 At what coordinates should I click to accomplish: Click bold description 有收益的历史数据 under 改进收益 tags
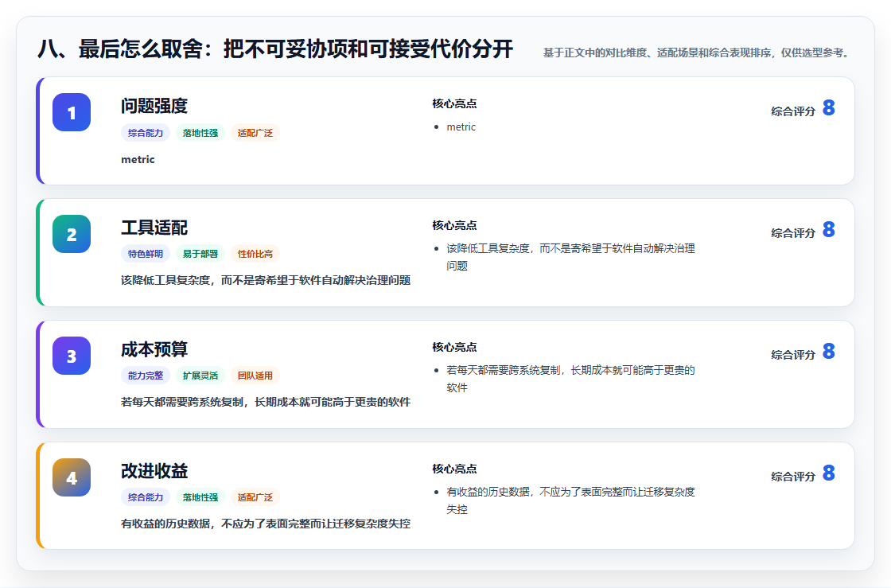[266, 524]
